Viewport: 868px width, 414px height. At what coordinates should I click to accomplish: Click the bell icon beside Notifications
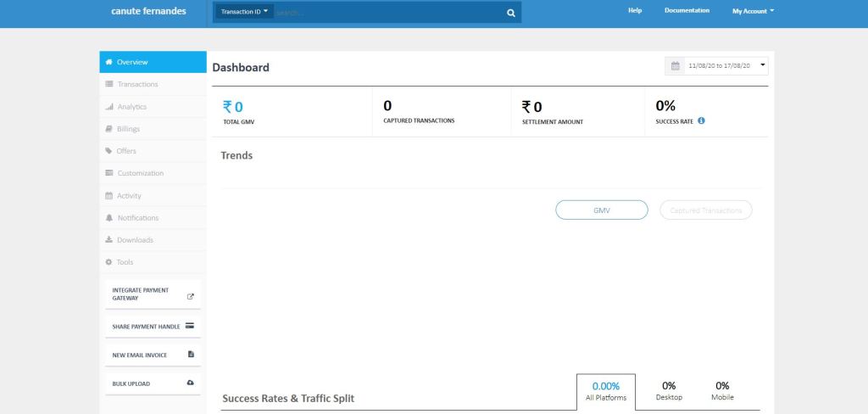point(109,218)
